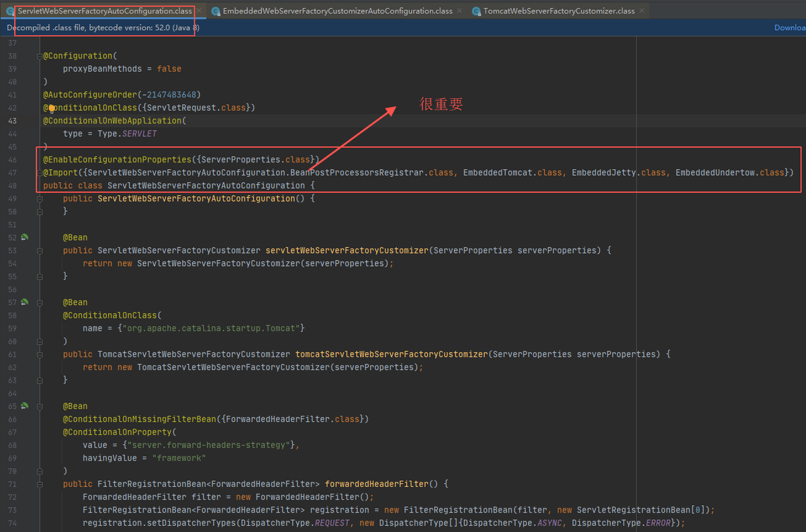The width and height of the screenshot is (806, 532).
Task: Click the tomcatServletWebServerFactoryCustomizer method name
Action: pyautogui.click(x=392, y=354)
